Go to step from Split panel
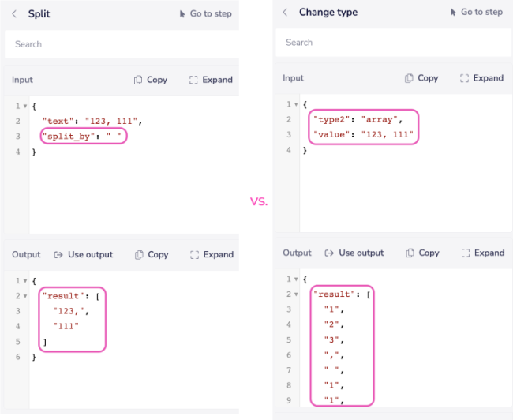 (205, 14)
